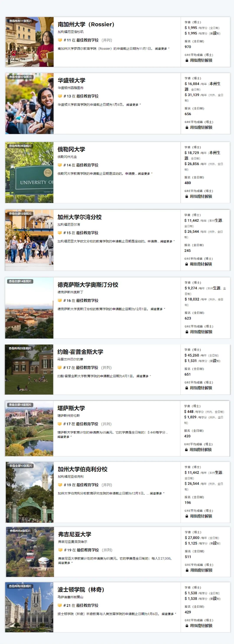Image resolution: width=234 pixels, height=644 pixels.
Task: Open 约翰·霍普金斯大学 school page
Action: click(x=80, y=352)
